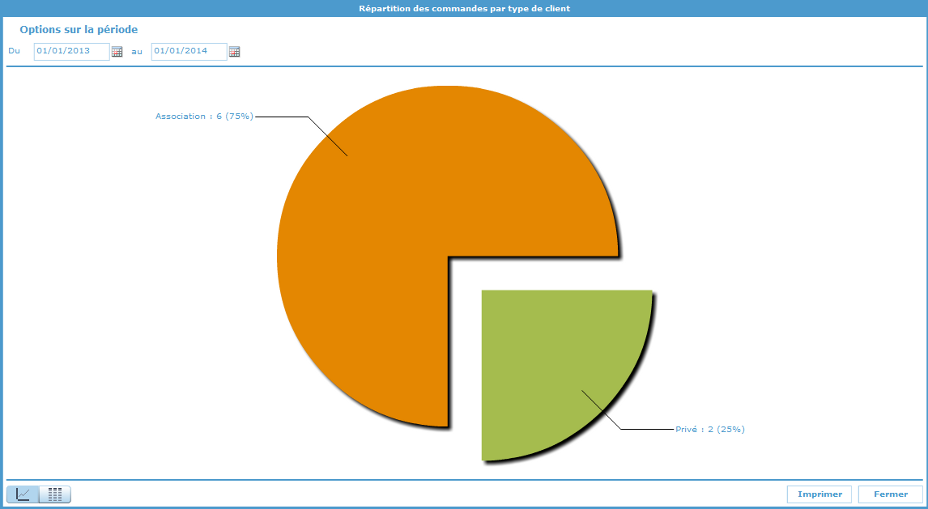Edit the 'au' end date field
The height and width of the screenshot is (509, 928).
click(189, 51)
